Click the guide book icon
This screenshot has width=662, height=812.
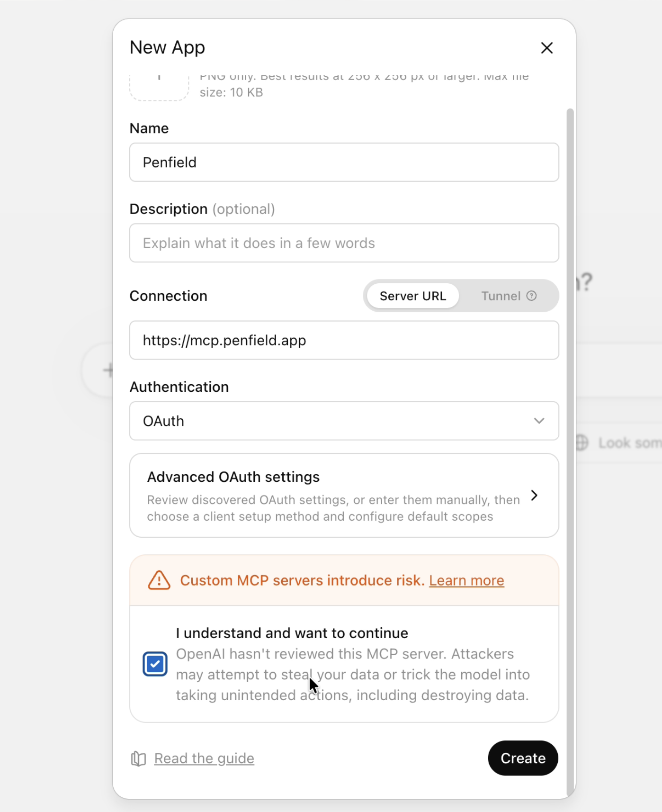coord(138,758)
